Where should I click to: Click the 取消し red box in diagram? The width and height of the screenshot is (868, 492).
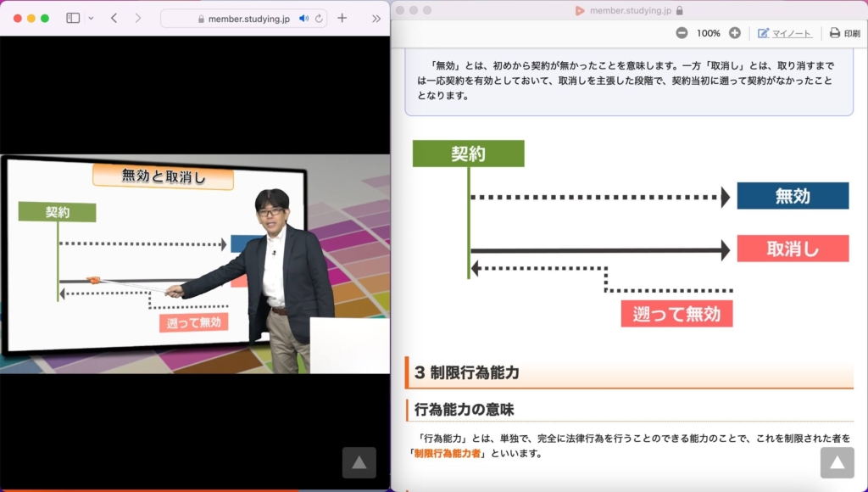tap(793, 249)
